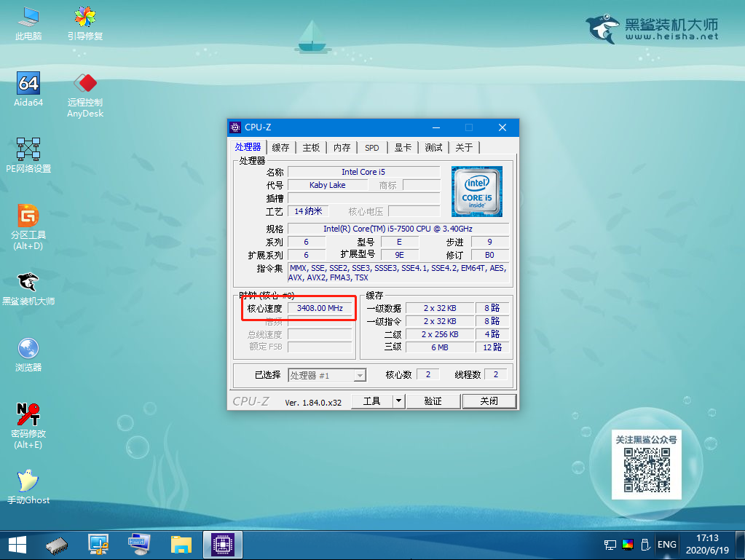The height and width of the screenshot is (560, 745).
Task: Click the 6 MB level 3 cache value
Action: 440,347
